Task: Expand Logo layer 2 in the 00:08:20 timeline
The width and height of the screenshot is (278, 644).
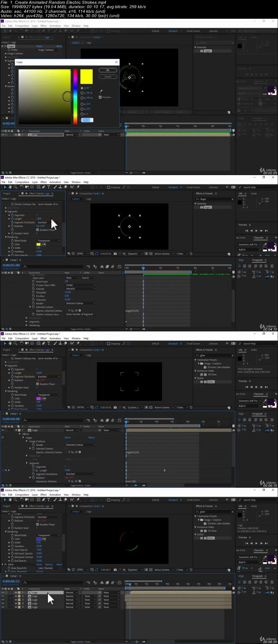Action: [x=16, y=596]
